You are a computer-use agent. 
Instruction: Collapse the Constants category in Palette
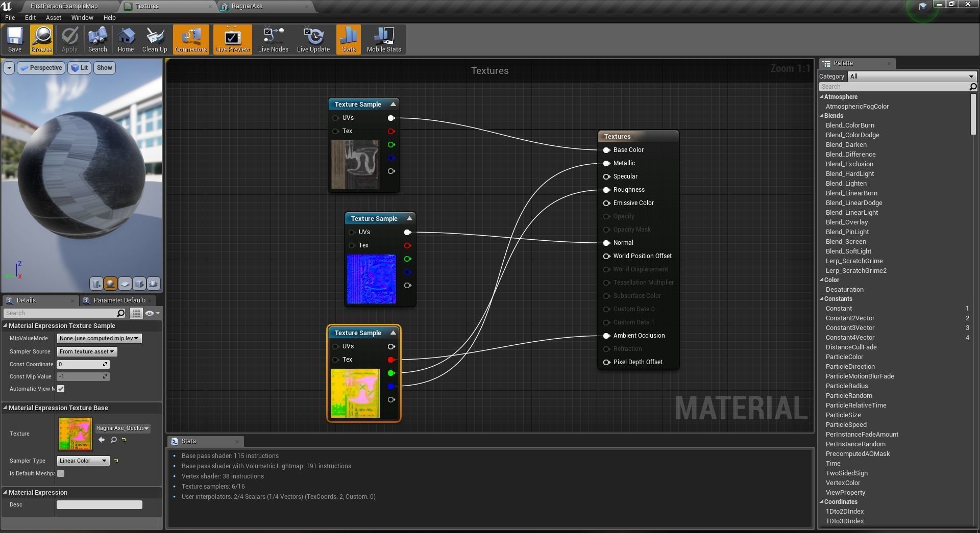click(822, 298)
